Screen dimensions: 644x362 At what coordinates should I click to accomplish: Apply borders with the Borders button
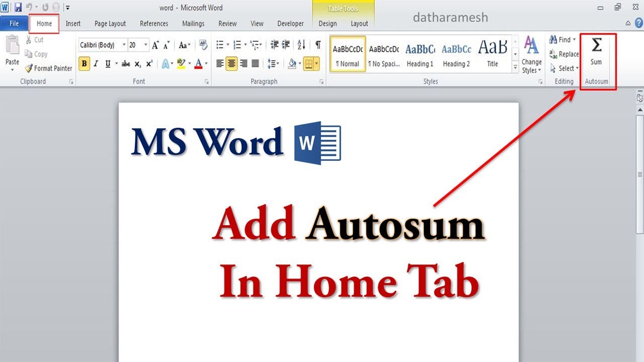(x=308, y=64)
